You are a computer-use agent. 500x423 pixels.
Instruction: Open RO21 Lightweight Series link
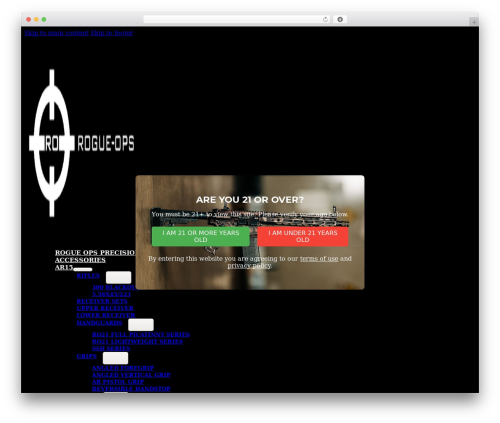(137, 342)
